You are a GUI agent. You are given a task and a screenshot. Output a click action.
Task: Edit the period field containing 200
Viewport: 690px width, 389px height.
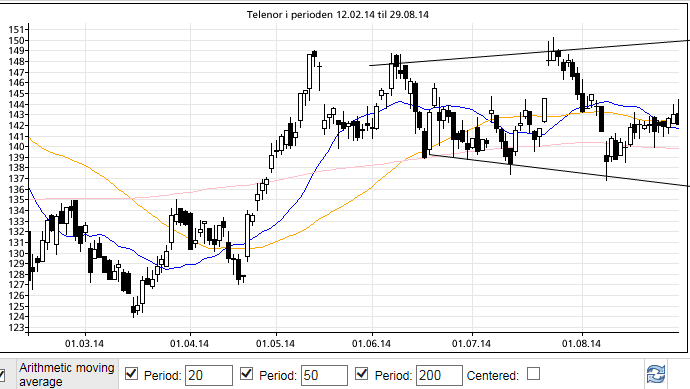439,375
